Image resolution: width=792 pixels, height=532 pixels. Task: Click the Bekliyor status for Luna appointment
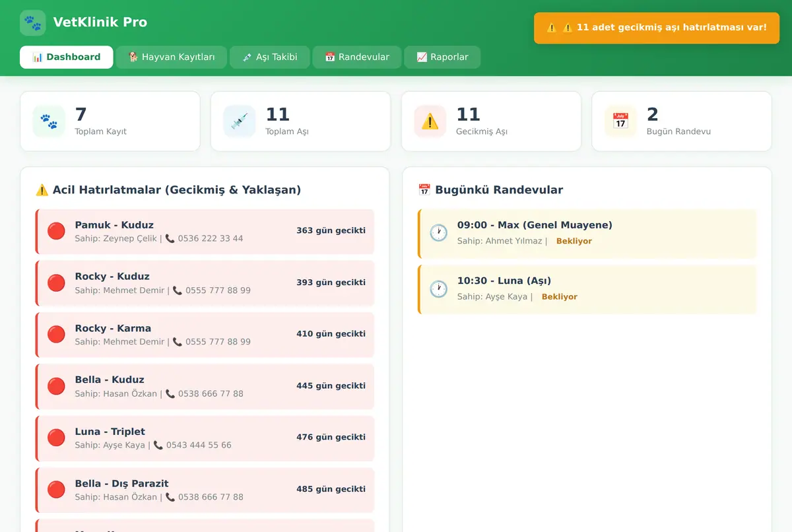560,297
